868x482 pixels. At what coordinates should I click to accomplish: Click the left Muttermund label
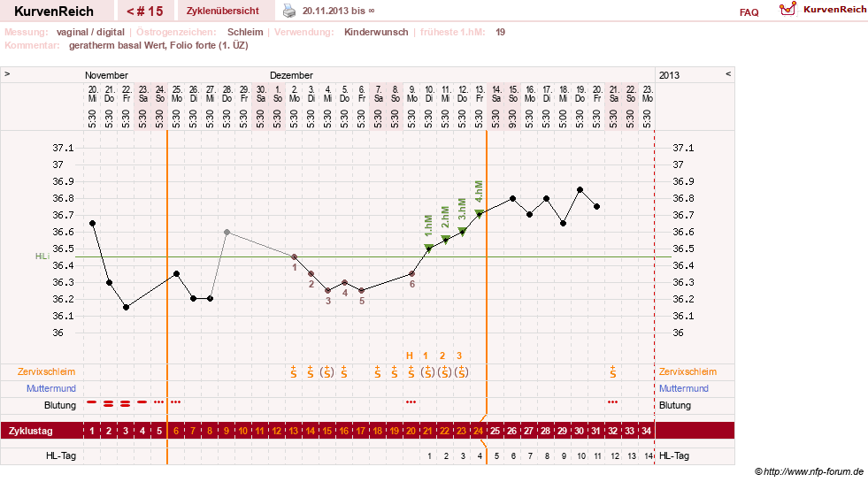[51, 388]
